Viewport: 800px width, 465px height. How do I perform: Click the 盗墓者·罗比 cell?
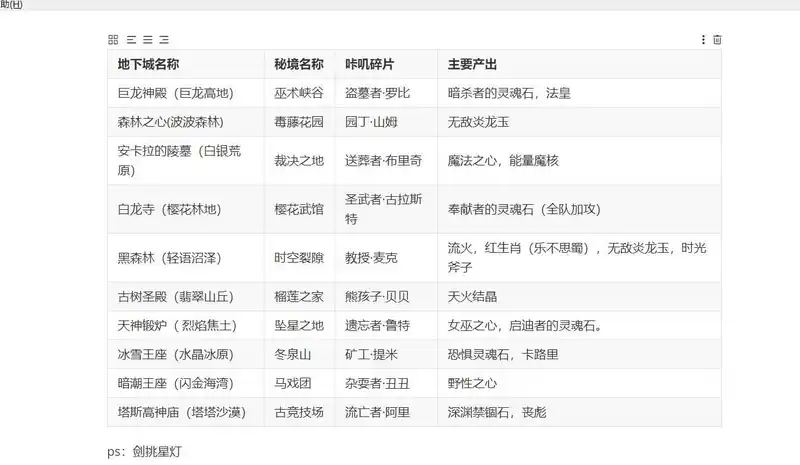pos(386,93)
